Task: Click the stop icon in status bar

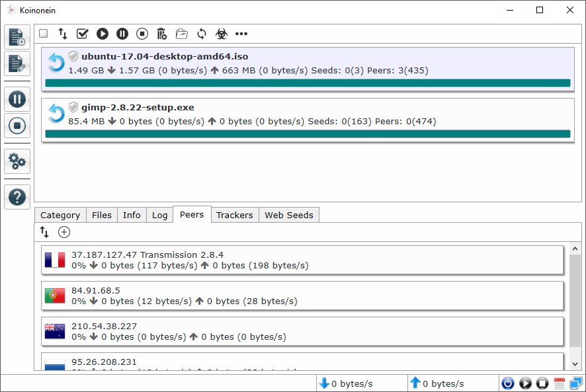Action: pos(542,383)
